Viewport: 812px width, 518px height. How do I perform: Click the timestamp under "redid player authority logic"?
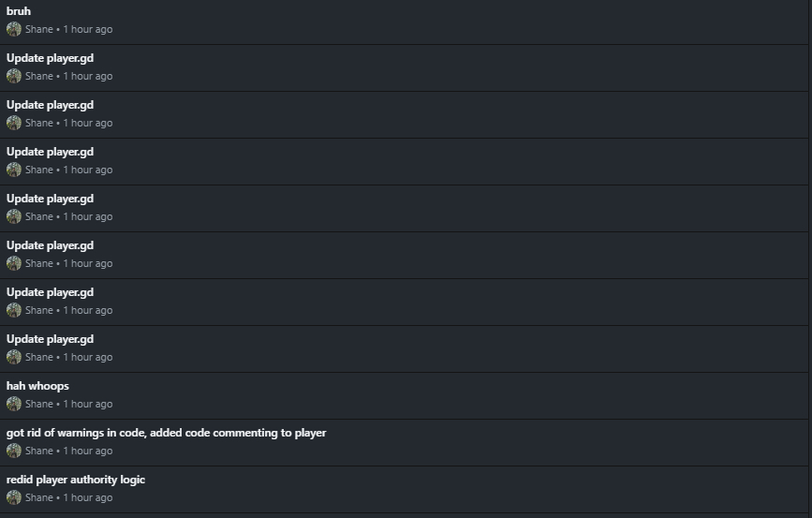click(88, 497)
